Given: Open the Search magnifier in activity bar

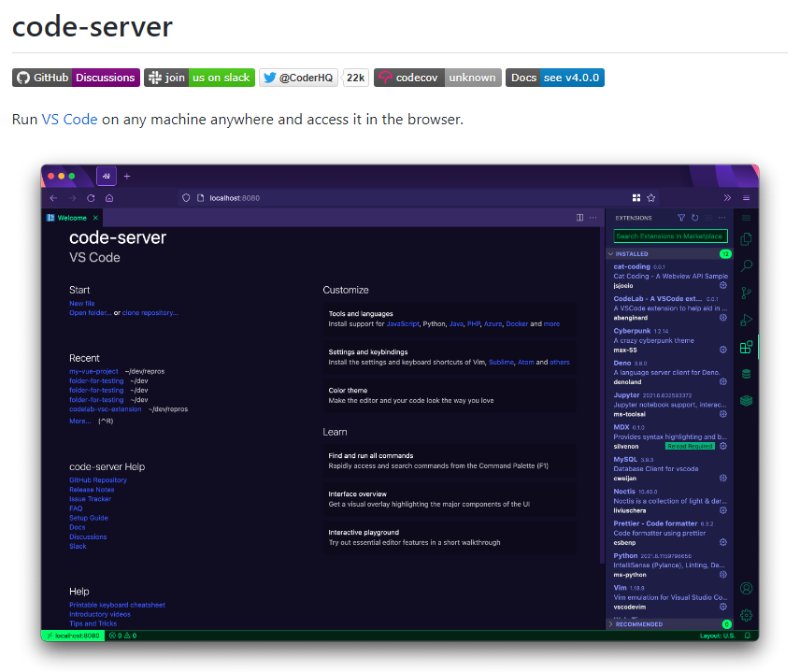Looking at the screenshot, I should coord(746,266).
